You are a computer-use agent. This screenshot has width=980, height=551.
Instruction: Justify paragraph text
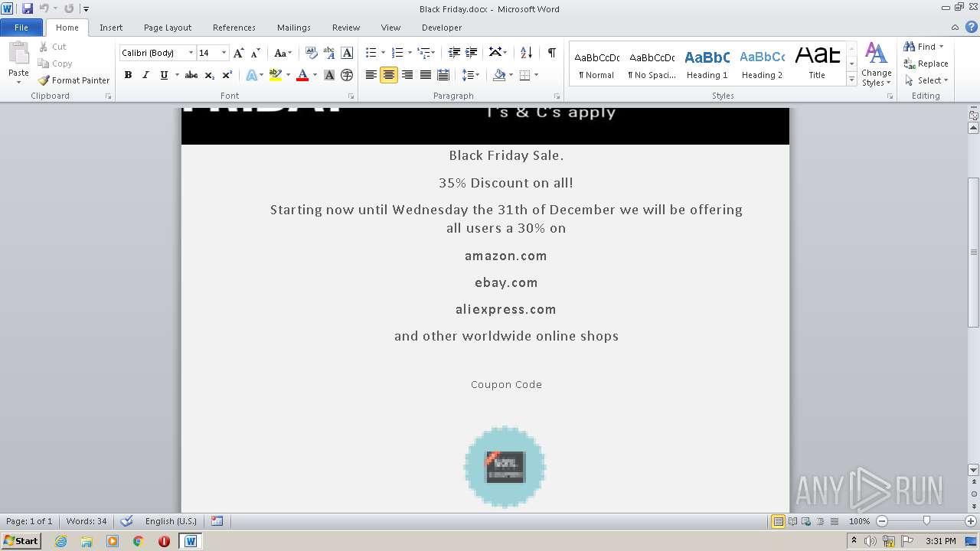coord(425,75)
